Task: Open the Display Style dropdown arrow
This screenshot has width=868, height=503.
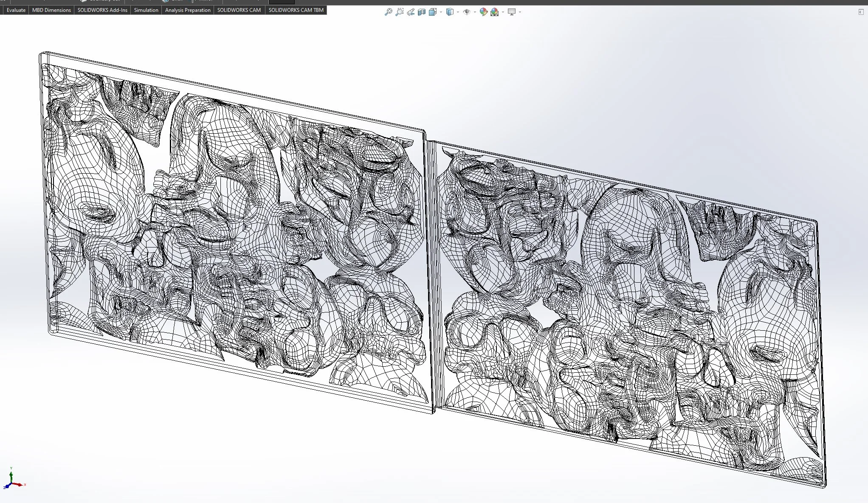Action: click(x=458, y=12)
